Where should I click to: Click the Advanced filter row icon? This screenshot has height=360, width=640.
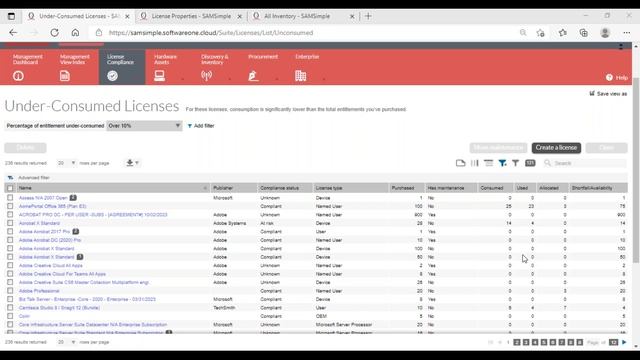click(10, 178)
